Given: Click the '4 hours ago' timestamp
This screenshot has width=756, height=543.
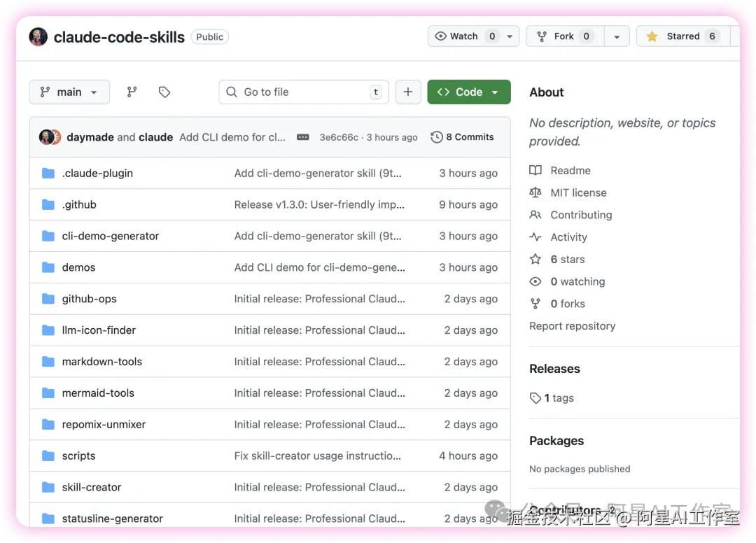Looking at the screenshot, I should tap(468, 456).
